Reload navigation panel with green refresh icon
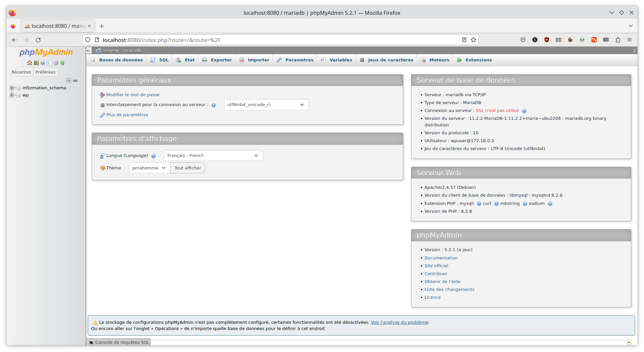644x352 pixels. (62, 63)
